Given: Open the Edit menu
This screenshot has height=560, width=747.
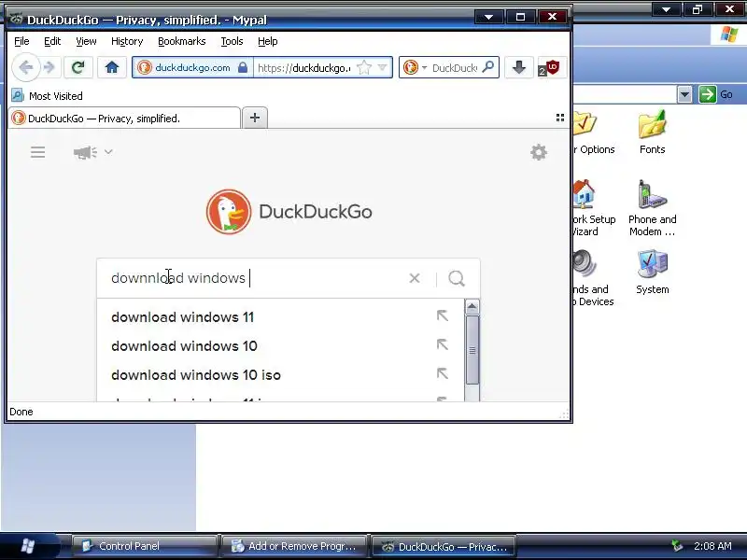Looking at the screenshot, I should coord(52,41).
